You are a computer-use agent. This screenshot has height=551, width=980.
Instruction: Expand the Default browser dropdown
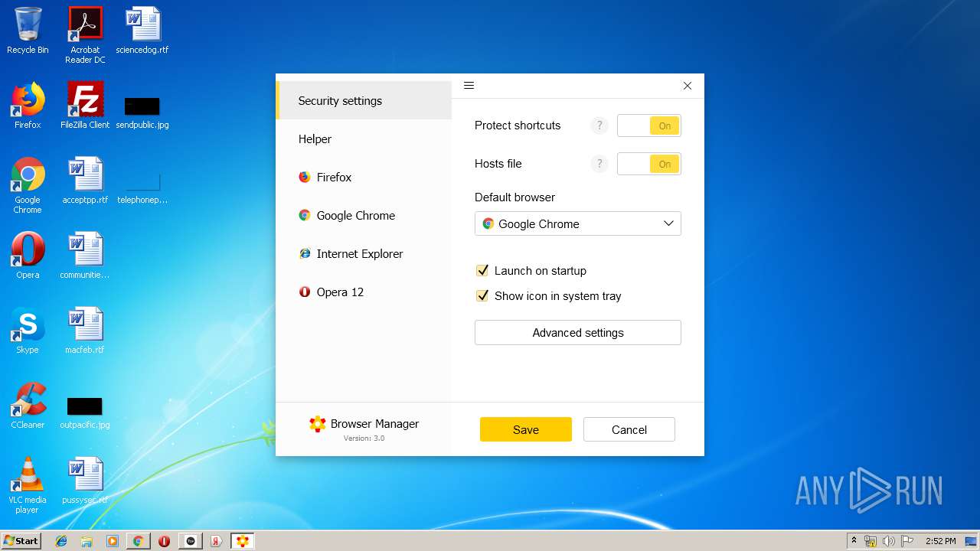click(578, 223)
